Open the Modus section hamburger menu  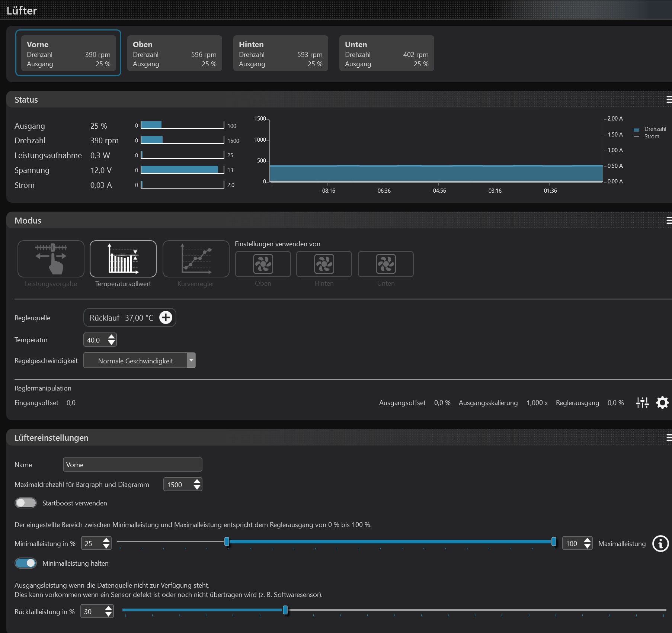click(x=669, y=221)
